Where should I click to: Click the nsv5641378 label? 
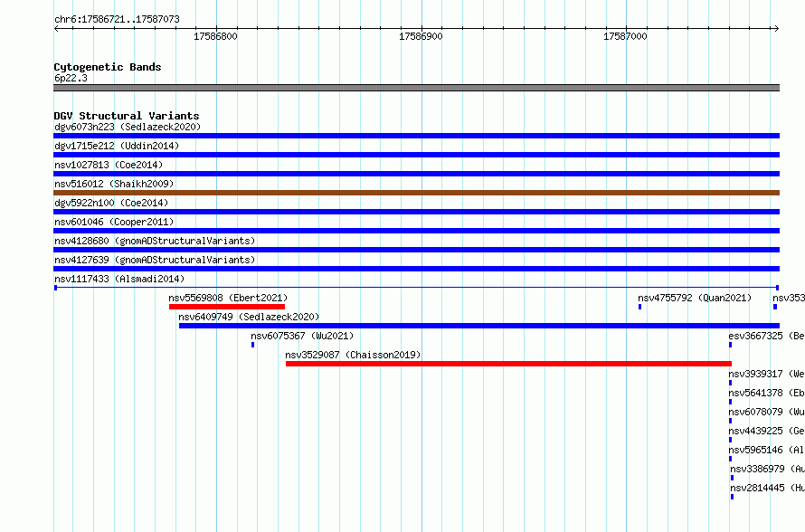point(766,393)
